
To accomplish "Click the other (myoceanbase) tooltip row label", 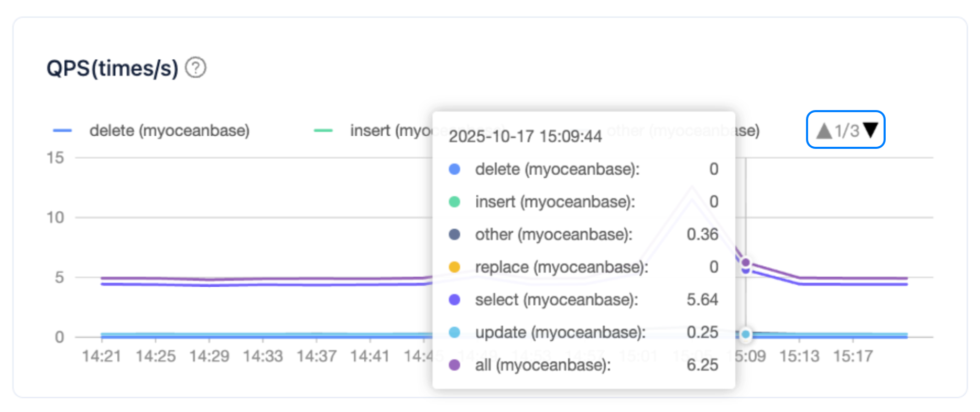I will point(554,234).
